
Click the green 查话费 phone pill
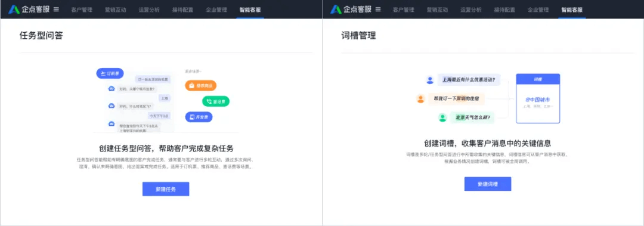pyautogui.click(x=216, y=101)
